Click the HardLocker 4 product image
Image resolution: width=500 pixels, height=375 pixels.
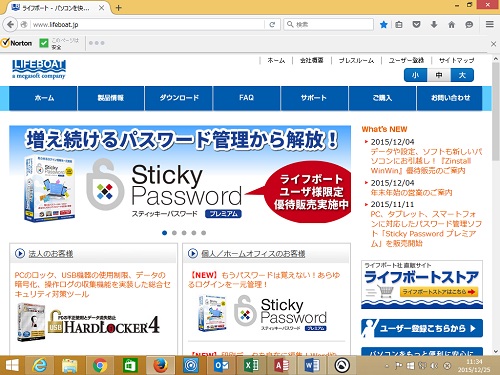click(88, 322)
